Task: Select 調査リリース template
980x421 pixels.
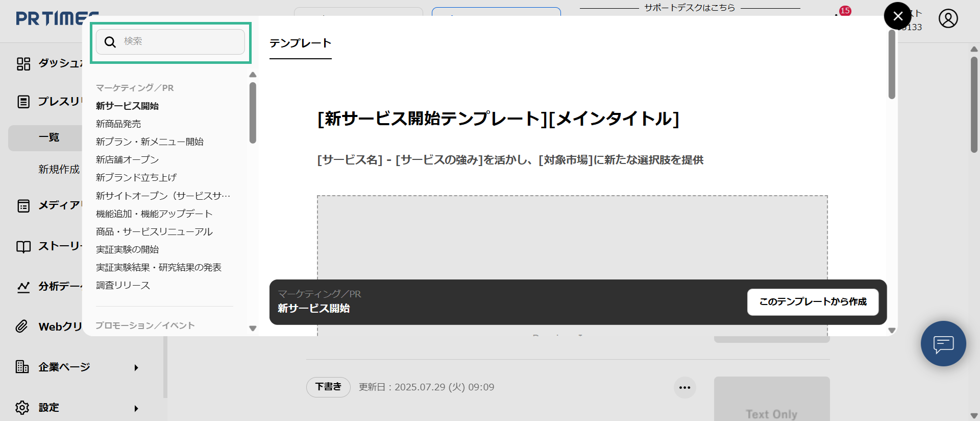Action: tap(123, 285)
